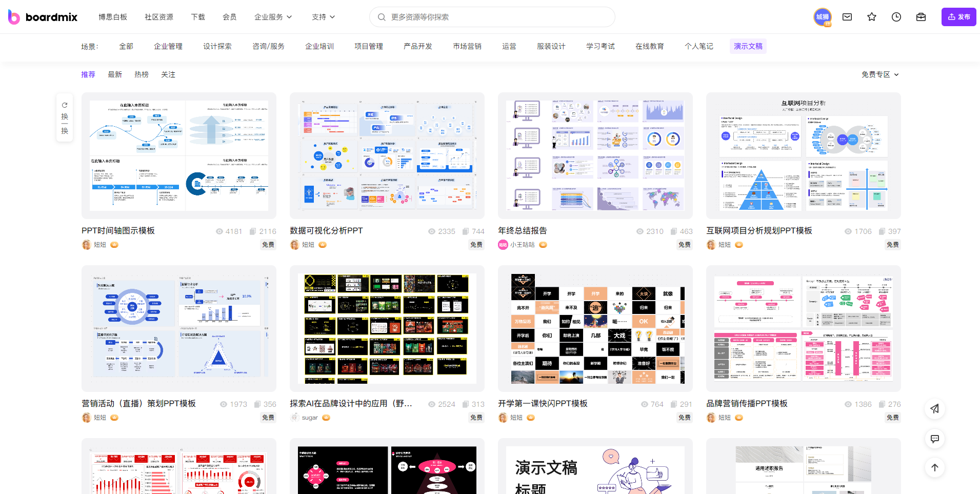Switch to the 推荐 sort tab

click(x=88, y=74)
